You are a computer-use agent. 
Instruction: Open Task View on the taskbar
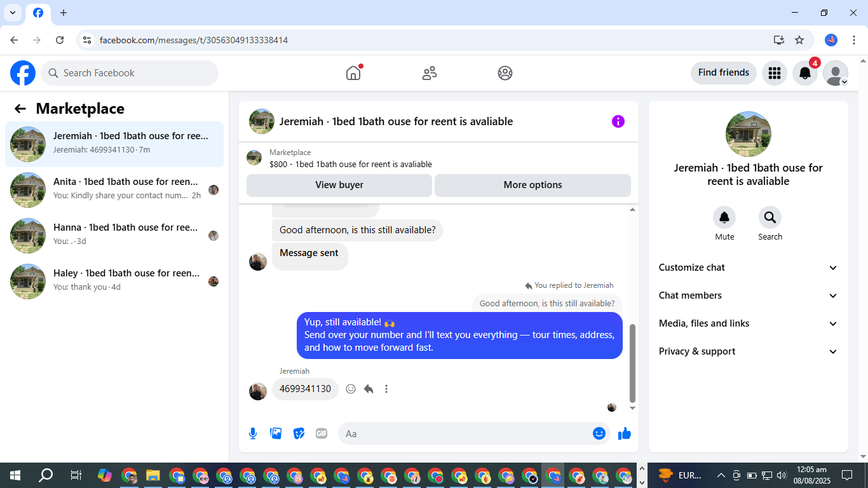coord(76,475)
